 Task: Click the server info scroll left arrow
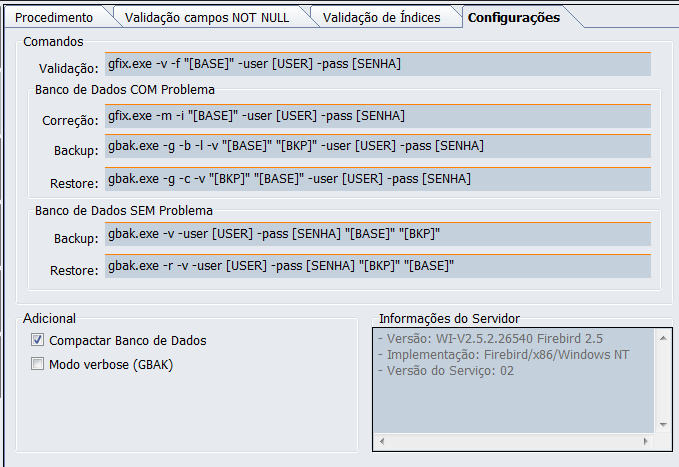381,442
